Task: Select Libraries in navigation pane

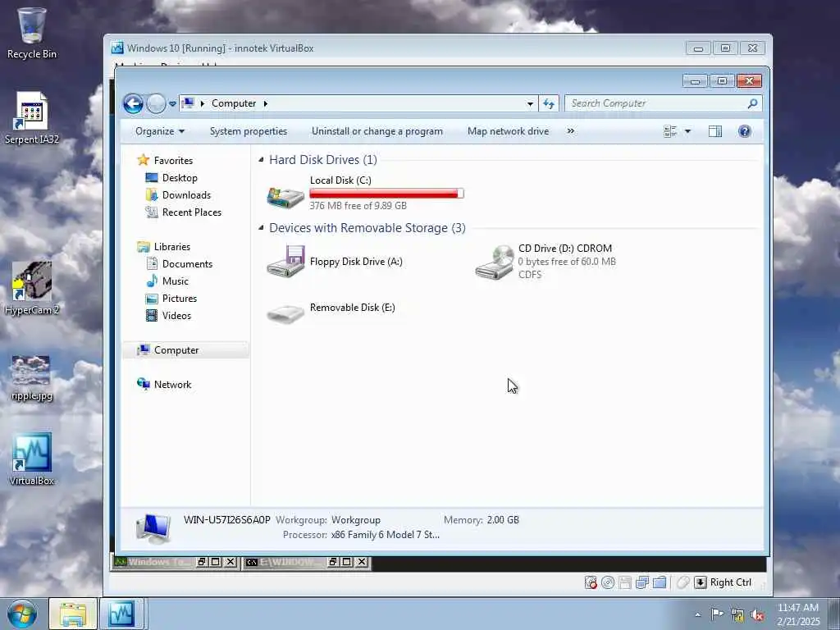Action: point(172,247)
